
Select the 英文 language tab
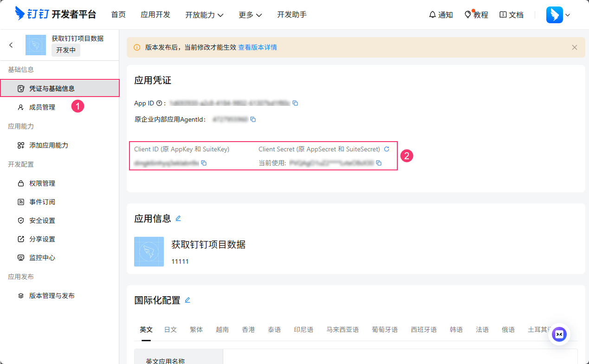tap(146, 330)
